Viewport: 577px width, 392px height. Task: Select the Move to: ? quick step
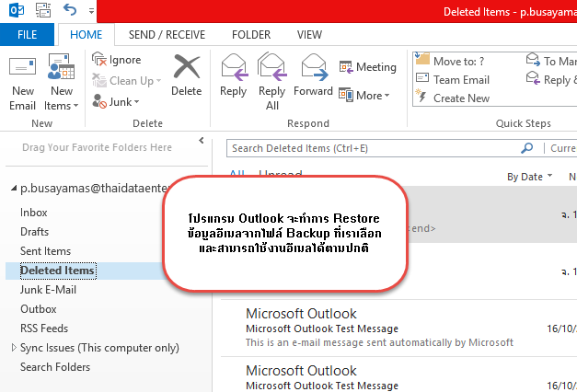point(450,61)
